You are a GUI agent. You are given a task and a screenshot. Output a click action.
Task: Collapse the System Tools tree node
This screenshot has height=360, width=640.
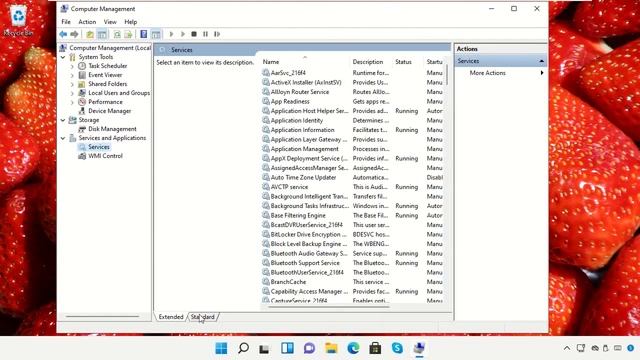[x=63, y=57]
